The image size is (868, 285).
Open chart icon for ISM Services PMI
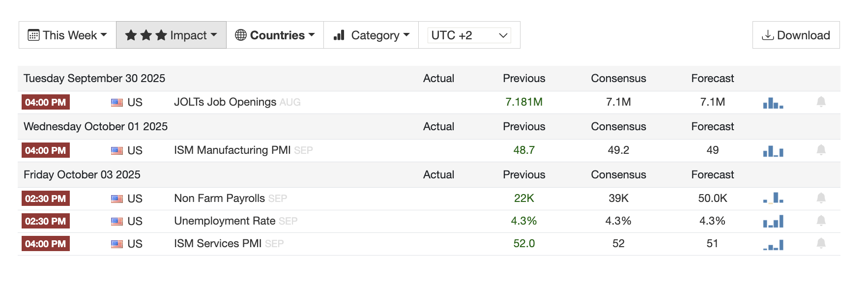773,244
